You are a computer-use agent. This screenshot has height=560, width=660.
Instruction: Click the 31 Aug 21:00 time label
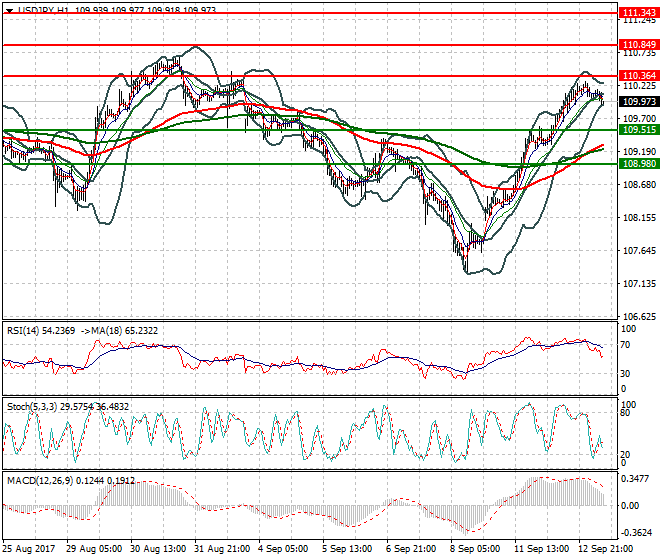[x=222, y=549]
